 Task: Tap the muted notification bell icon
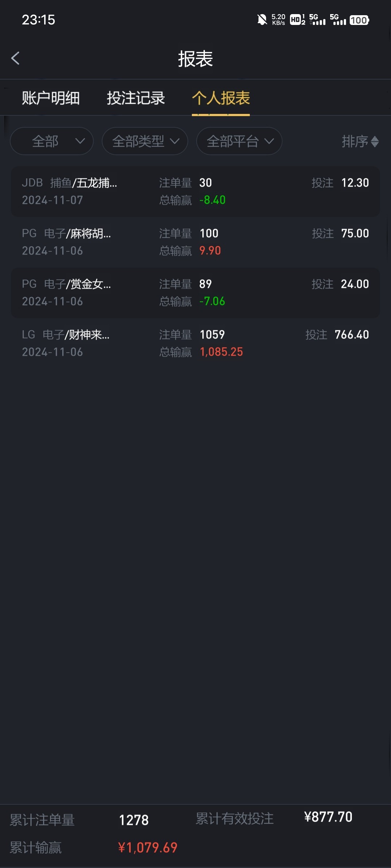point(262,20)
